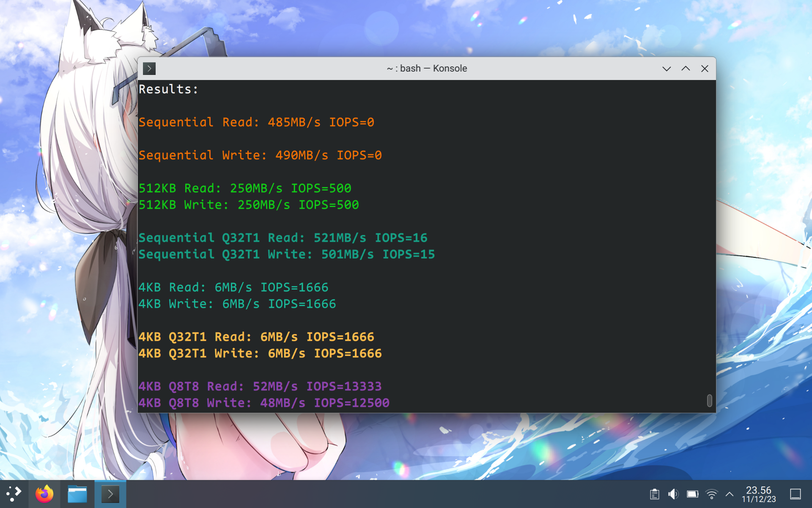This screenshot has width=812, height=508.
Task: Click the '512KB Read: 250MB/s' line
Action: click(245, 188)
